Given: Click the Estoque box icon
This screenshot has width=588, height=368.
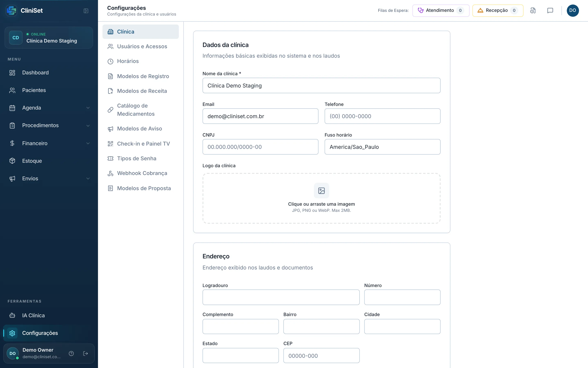Looking at the screenshot, I should click(x=12, y=161).
